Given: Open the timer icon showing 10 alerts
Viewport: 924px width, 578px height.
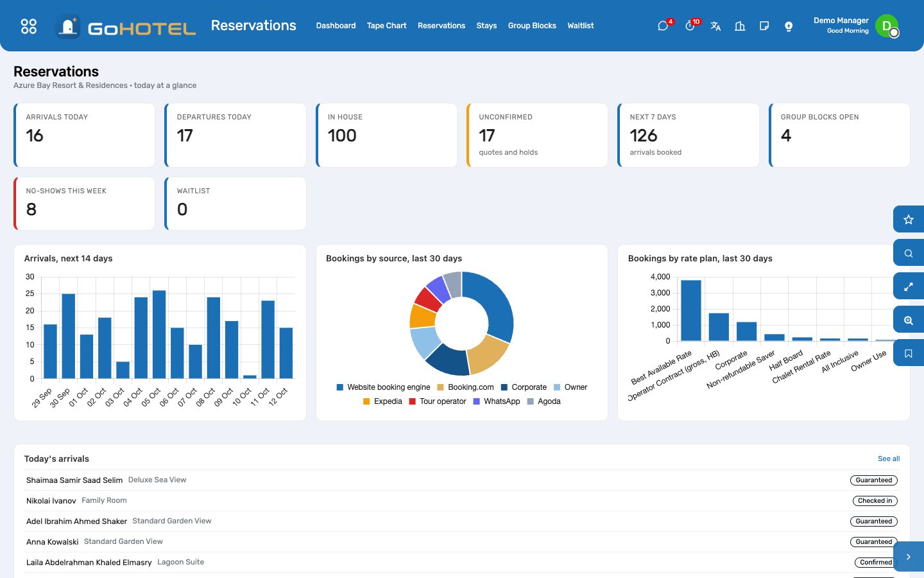Looking at the screenshot, I should click(690, 26).
